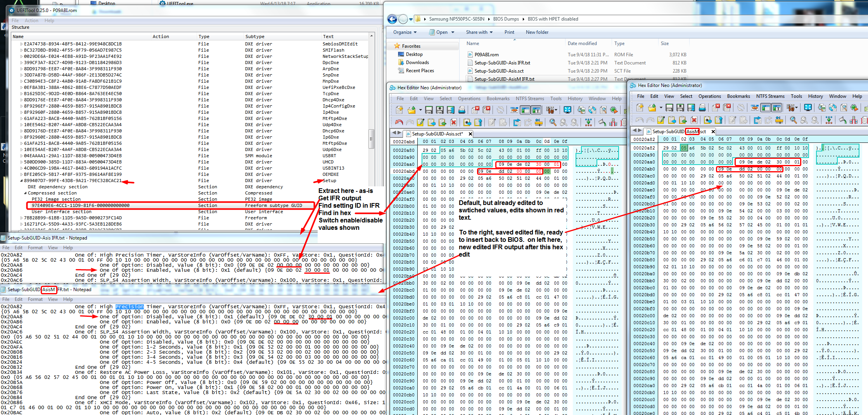Click tab scroll left arrow in right Hex Editor
This screenshot has height=415, width=868.
coord(635,130)
